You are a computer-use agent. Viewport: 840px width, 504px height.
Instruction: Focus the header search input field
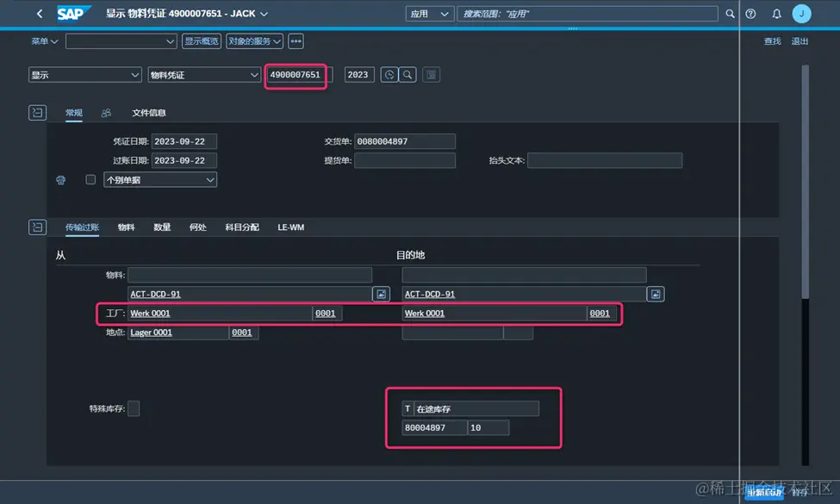pos(588,14)
